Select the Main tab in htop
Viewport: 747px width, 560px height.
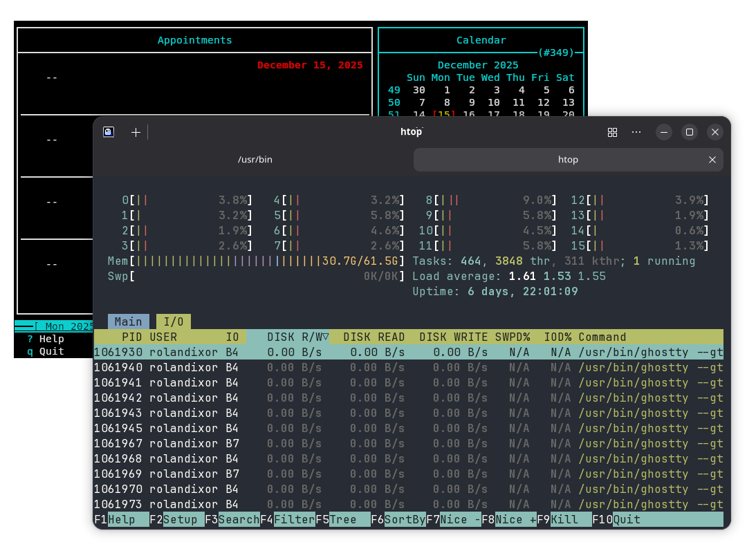[128, 321]
